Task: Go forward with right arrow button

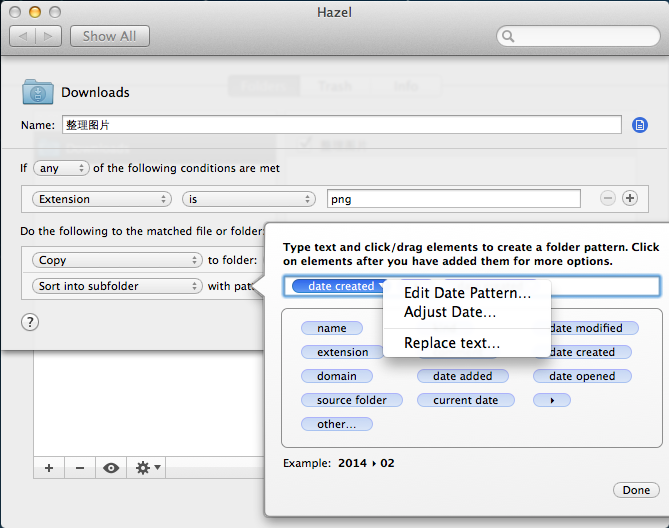Action: coord(48,36)
